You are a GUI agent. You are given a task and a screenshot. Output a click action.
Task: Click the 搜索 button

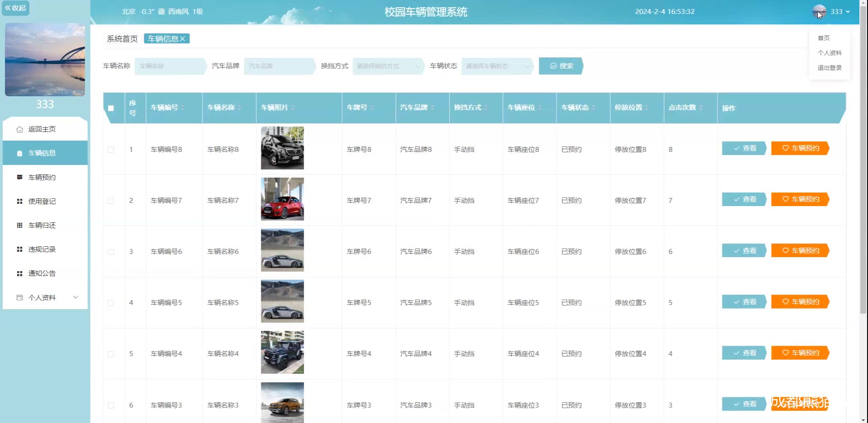tap(561, 66)
